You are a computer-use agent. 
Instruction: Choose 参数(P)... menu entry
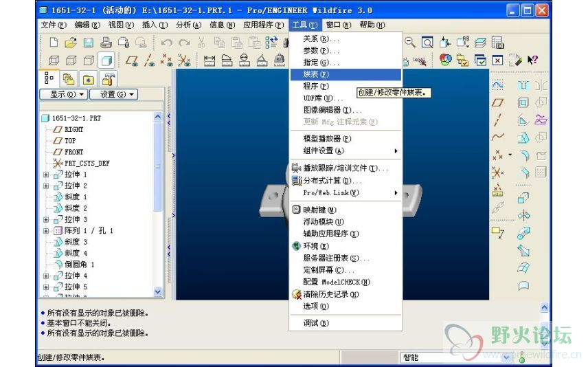click(346, 51)
